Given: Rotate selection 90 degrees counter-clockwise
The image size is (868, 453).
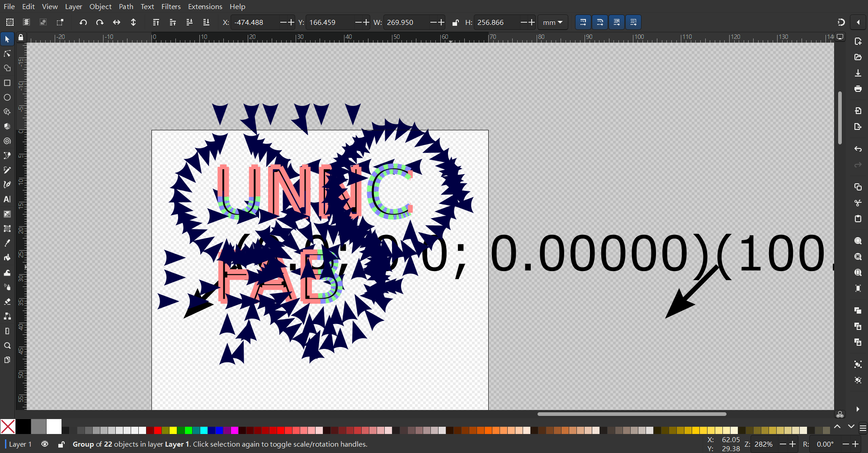Looking at the screenshot, I should 83,22.
